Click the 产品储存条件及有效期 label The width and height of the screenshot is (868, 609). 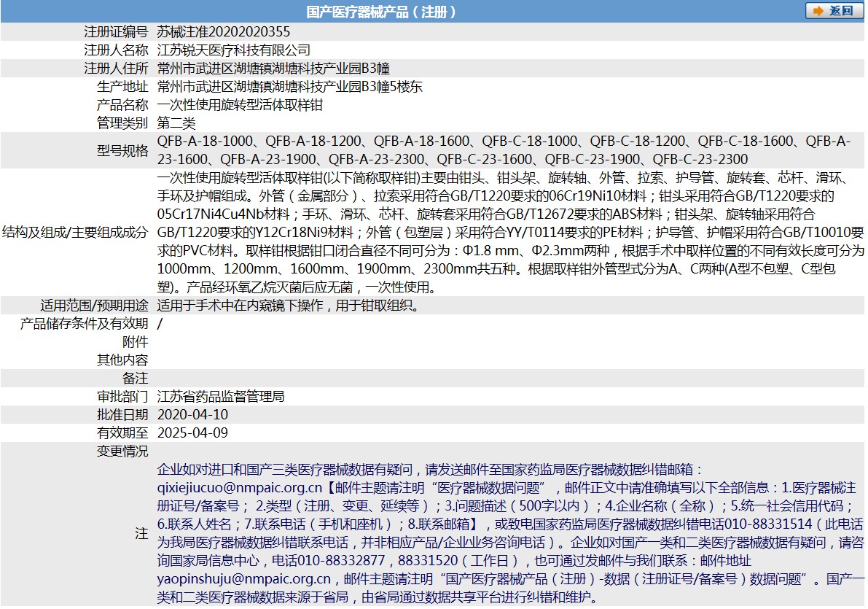[84, 324]
